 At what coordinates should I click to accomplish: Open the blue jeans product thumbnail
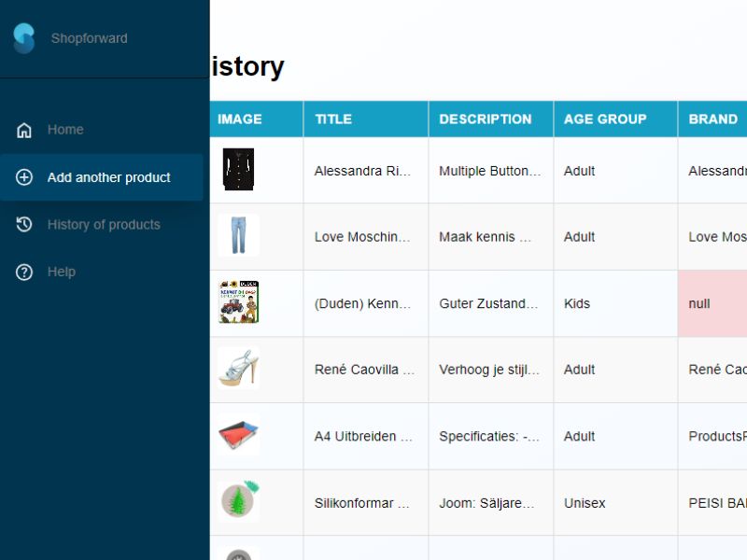click(x=238, y=235)
